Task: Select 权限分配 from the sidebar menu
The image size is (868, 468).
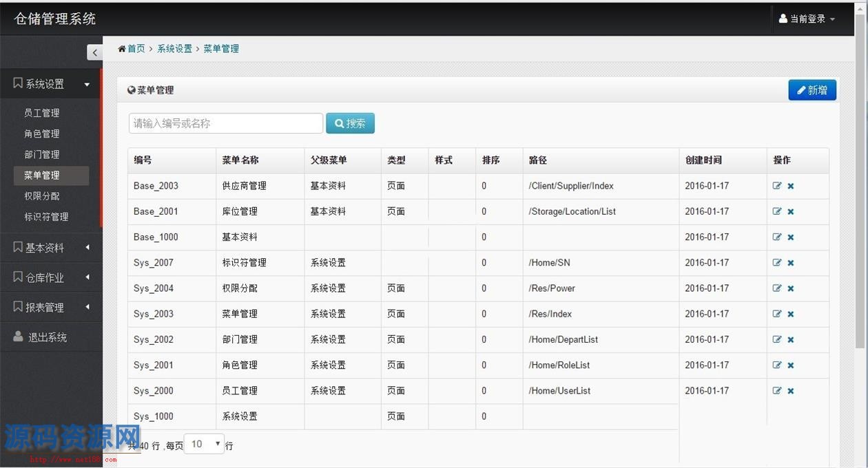Action: (42, 196)
